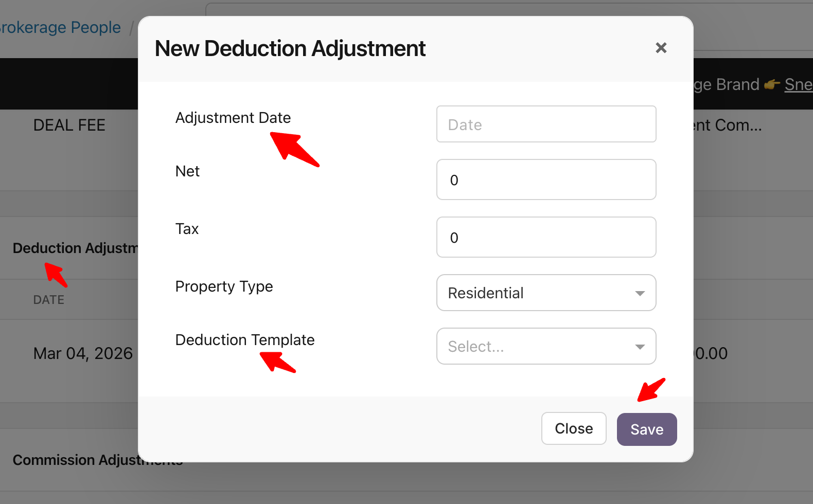Image resolution: width=813 pixels, height=504 pixels.
Task: Open the Deduction Template Select dropdown
Action: (x=535, y=347)
